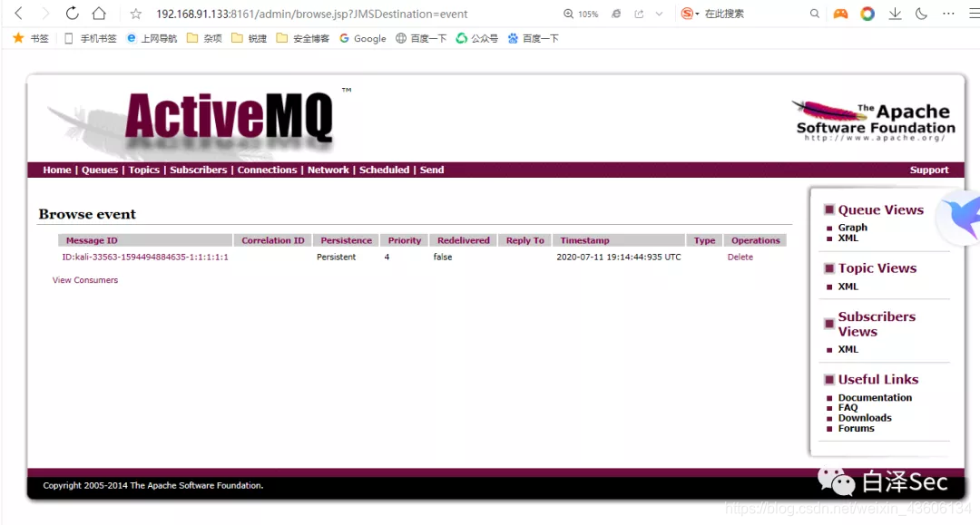980x525 pixels.
Task: Open the Connections menu item
Action: click(267, 170)
